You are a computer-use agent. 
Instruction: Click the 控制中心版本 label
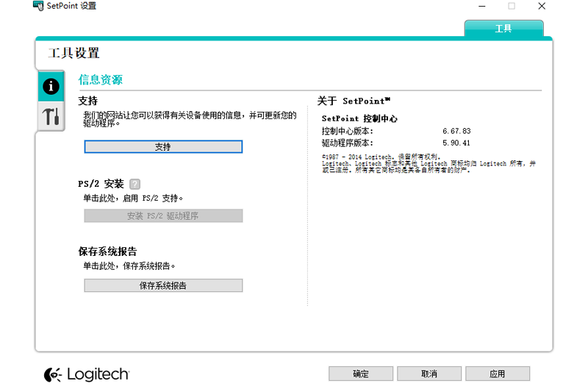click(x=347, y=131)
